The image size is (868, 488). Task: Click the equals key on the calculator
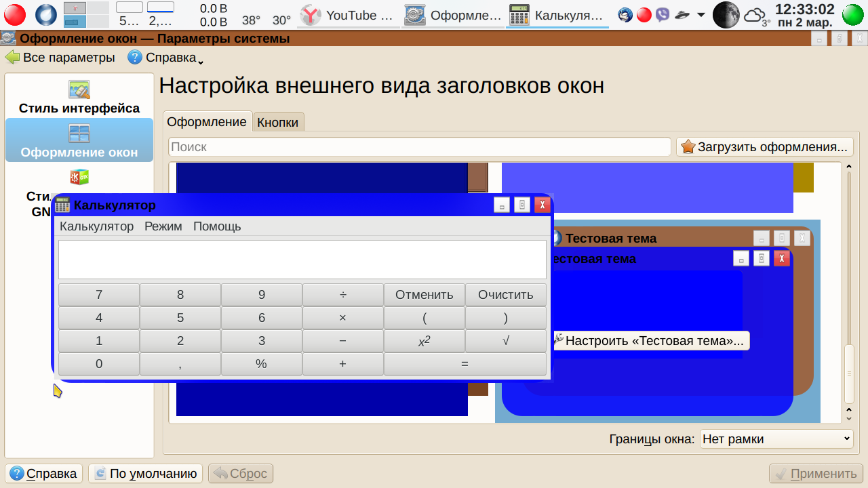tap(465, 364)
